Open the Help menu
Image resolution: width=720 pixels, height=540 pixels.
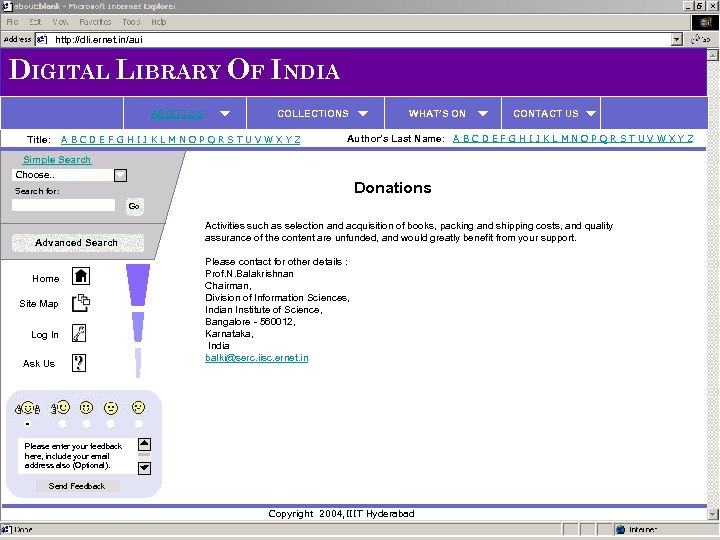pyautogui.click(x=158, y=22)
